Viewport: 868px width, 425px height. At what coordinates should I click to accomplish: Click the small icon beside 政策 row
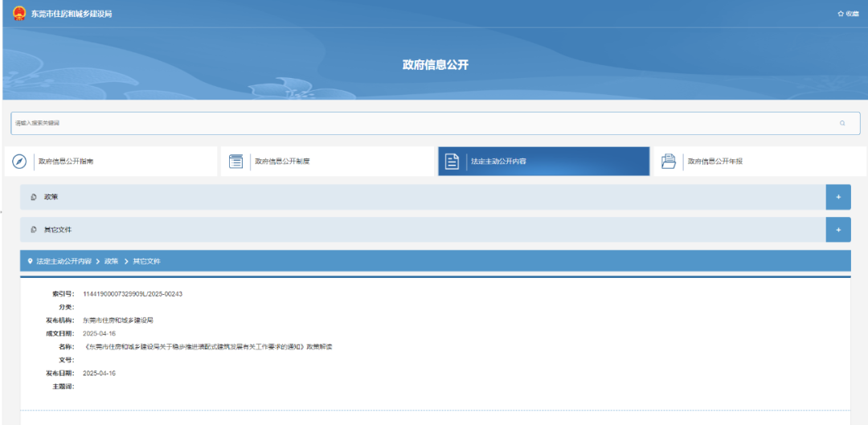tap(33, 197)
